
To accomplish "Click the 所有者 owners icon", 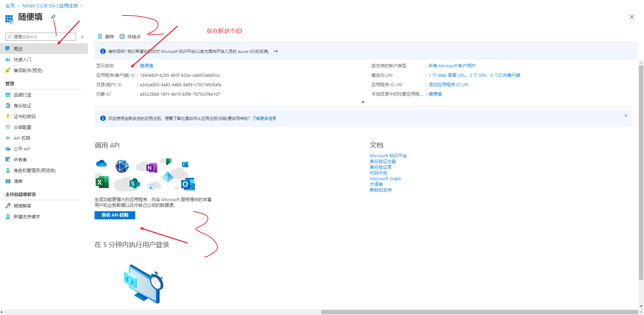I will pos(8,159).
